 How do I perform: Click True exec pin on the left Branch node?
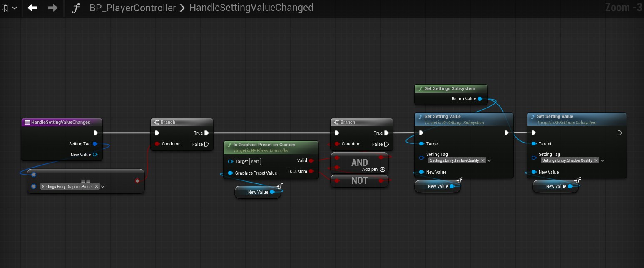point(206,133)
